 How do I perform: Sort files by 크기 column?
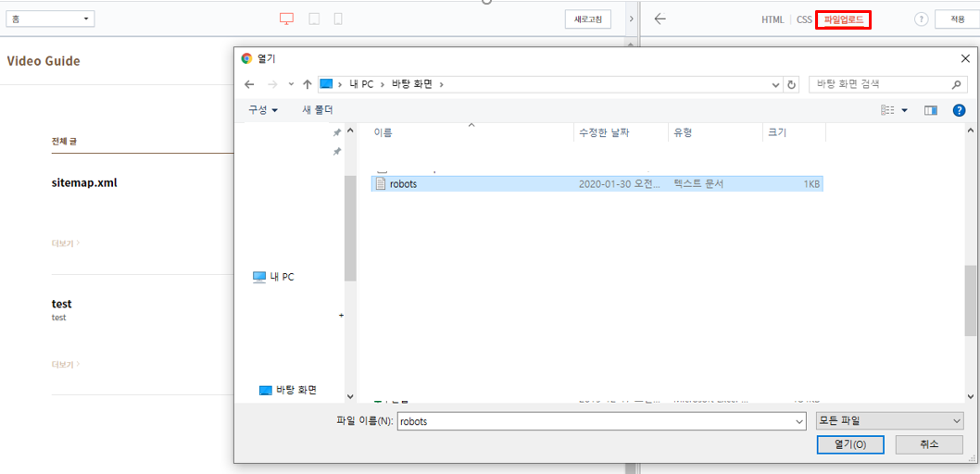click(777, 132)
